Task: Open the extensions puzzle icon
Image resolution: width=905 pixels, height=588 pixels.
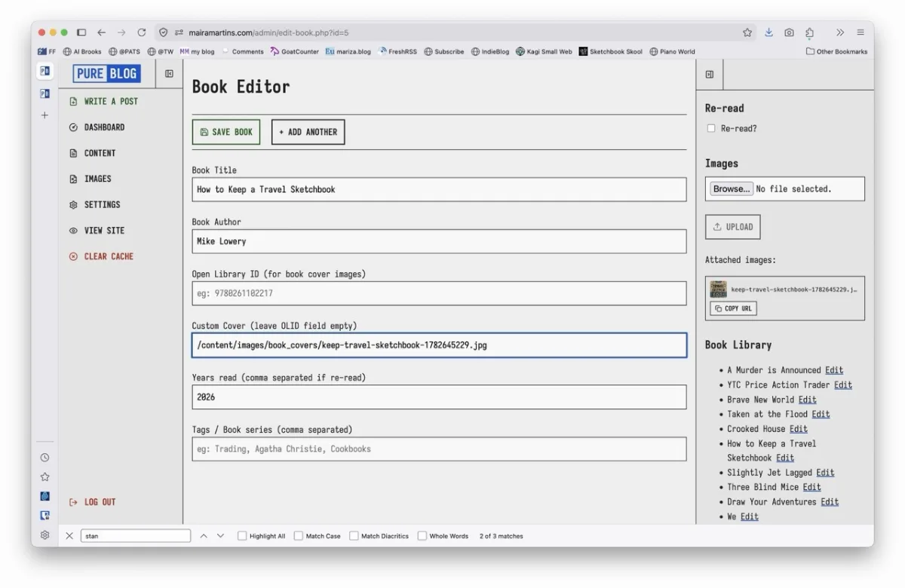Action: 809,32
